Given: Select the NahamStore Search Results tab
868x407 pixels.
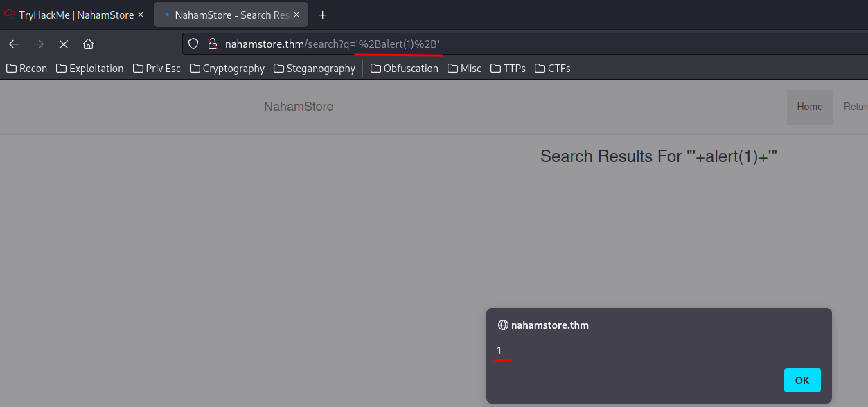Looking at the screenshot, I should click(x=229, y=15).
